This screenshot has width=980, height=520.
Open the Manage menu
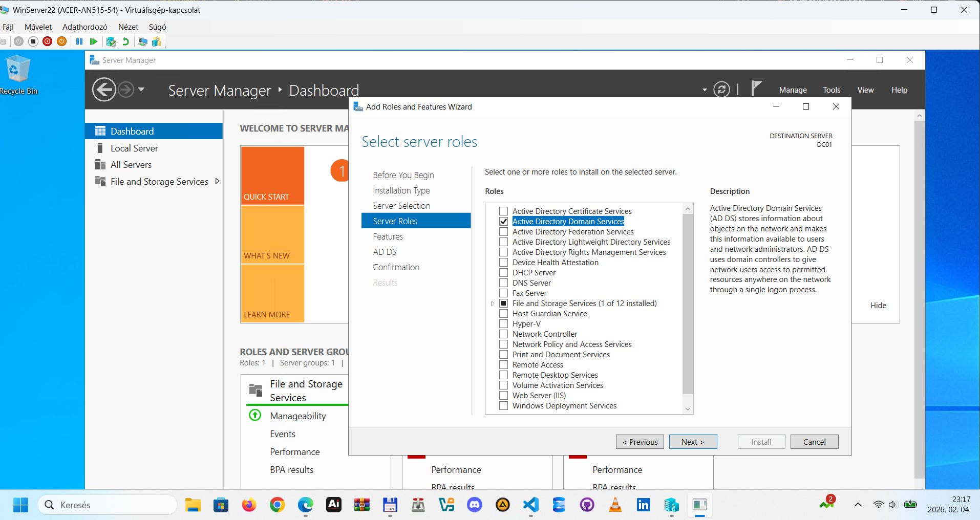point(793,90)
